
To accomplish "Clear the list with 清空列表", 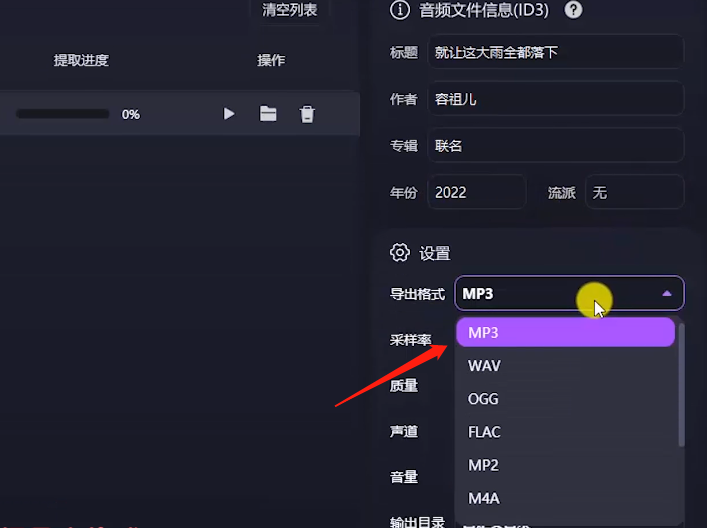I will click(289, 9).
